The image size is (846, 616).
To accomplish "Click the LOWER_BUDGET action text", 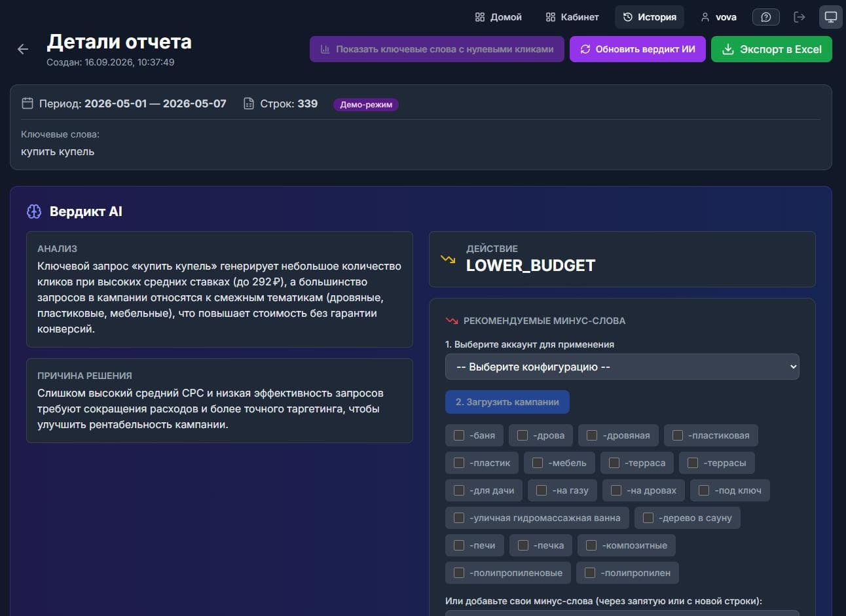I will (531, 265).
